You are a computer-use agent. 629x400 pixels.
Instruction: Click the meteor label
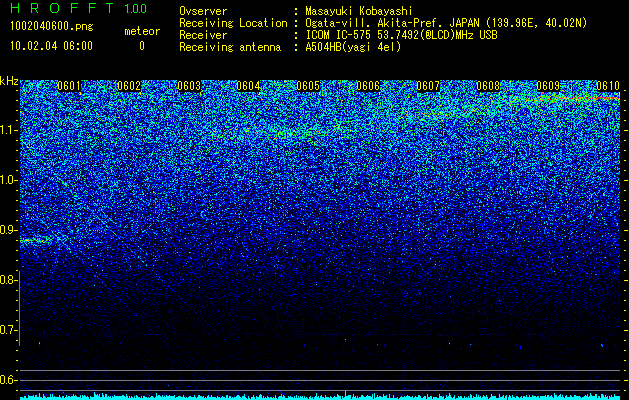coord(142,31)
